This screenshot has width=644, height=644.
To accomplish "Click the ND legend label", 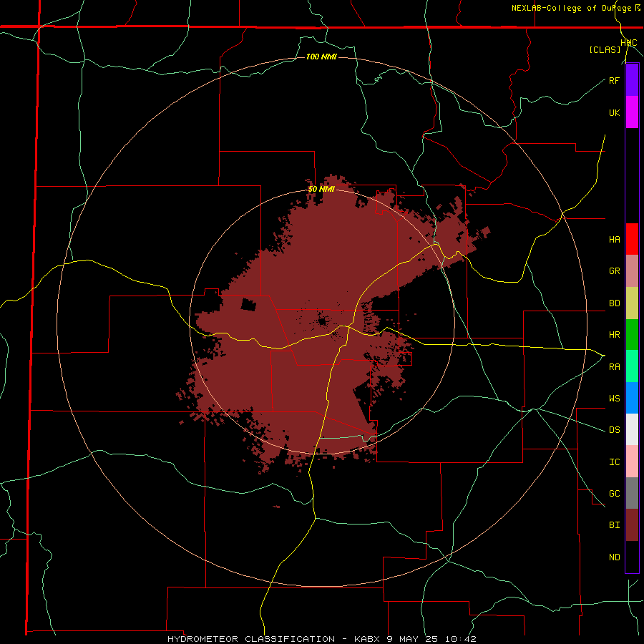I will [x=614, y=557].
